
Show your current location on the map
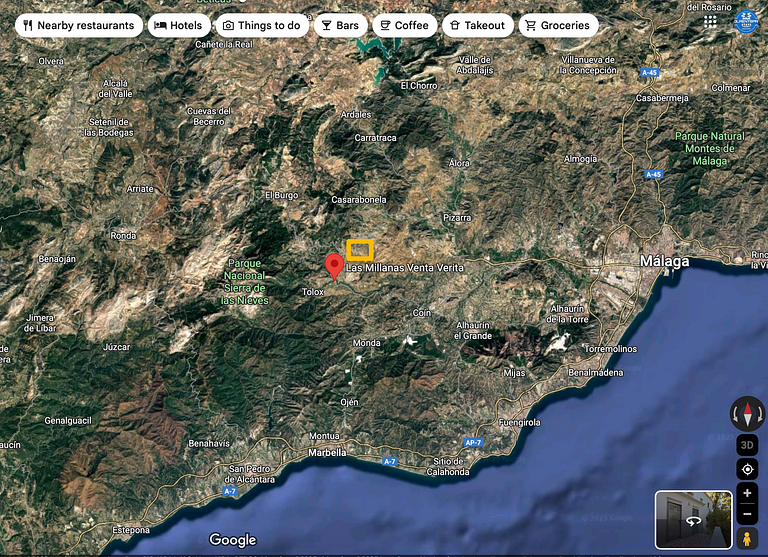click(x=747, y=470)
